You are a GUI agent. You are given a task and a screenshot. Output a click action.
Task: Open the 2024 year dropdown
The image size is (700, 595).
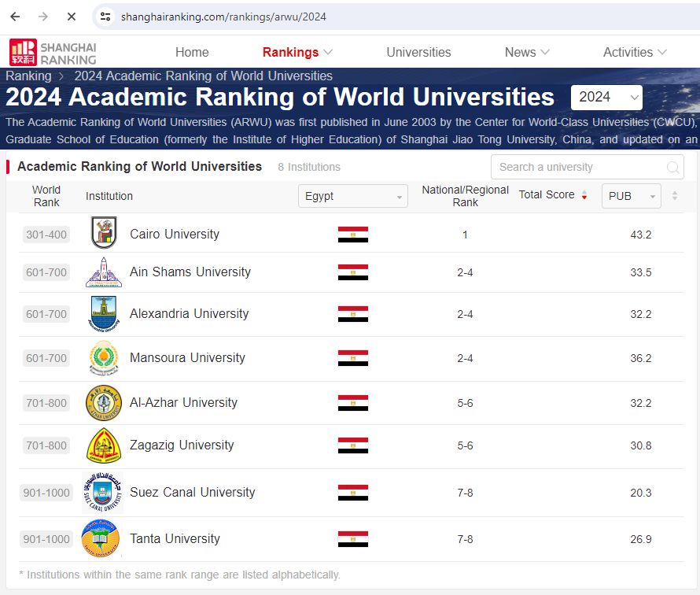click(x=606, y=98)
